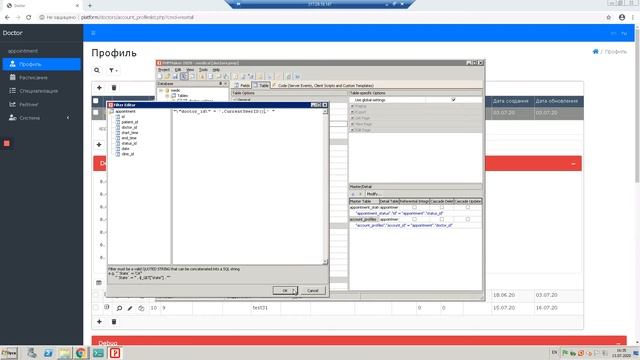Click the Open project toolbar icon in PHPMaker

167,76
